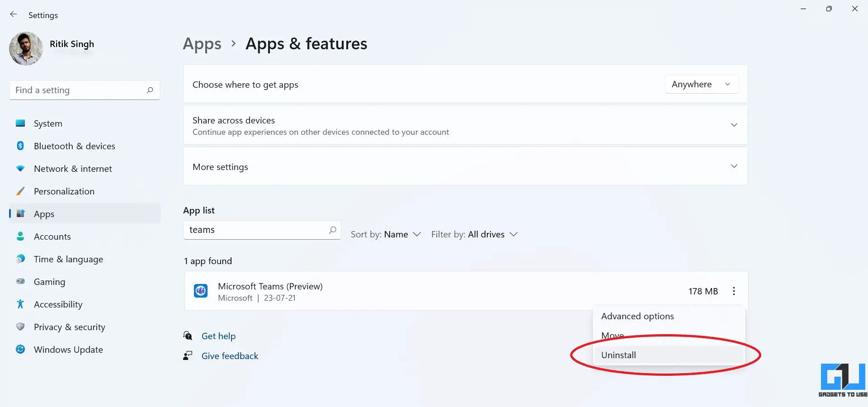Image resolution: width=868 pixels, height=407 pixels.
Task: Close the Settings window
Action: pyautogui.click(x=854, y=9)
